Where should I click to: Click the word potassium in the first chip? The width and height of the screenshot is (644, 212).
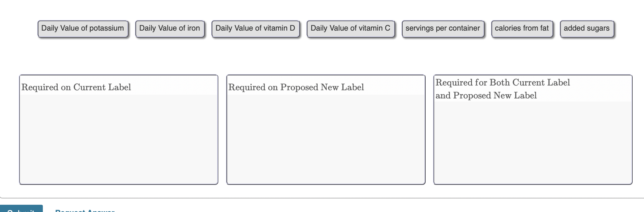pyautogui.click(x=106, y=28)
